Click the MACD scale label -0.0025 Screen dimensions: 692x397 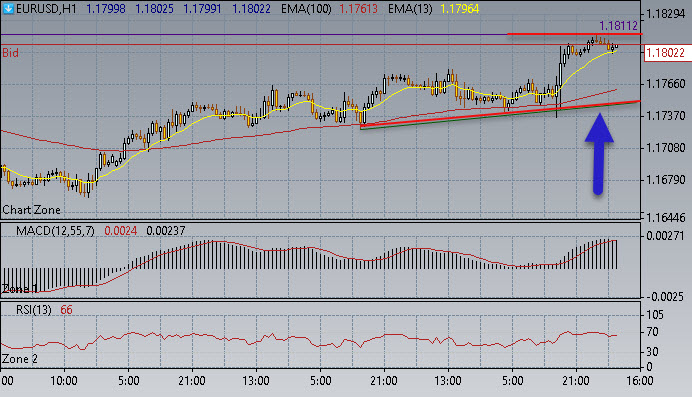[666, 296]
